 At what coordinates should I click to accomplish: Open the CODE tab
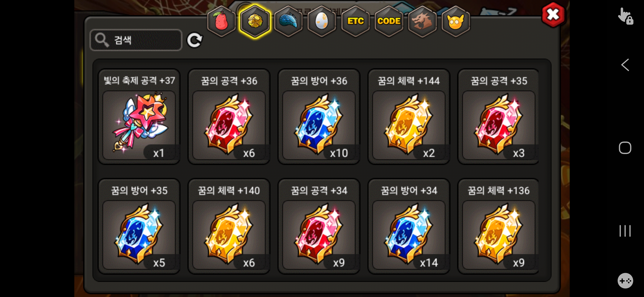point(389,21)
